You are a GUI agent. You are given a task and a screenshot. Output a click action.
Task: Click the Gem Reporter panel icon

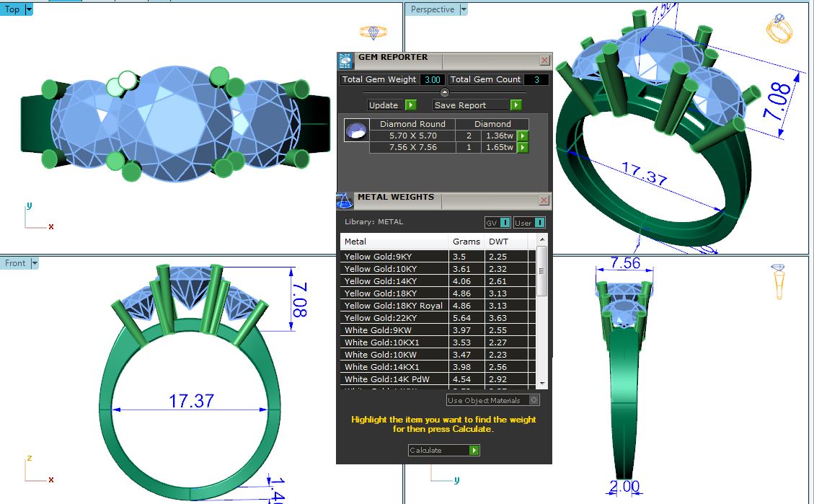[346, 61]
